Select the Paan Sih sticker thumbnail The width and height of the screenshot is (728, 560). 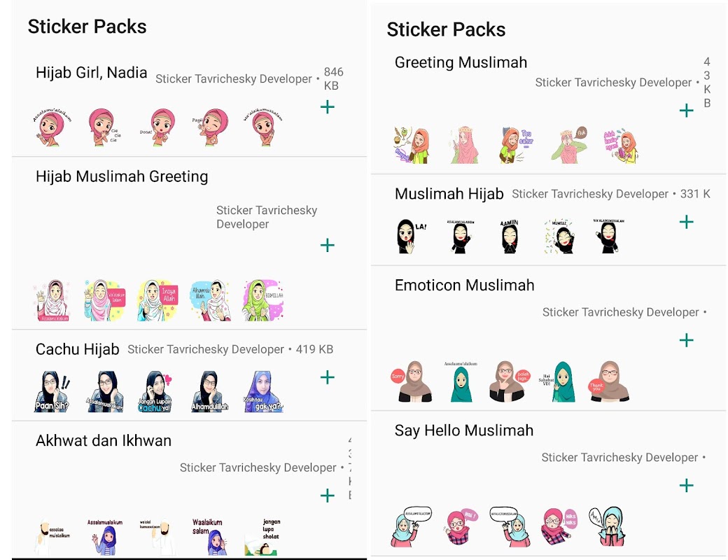[x=52, y=391]
